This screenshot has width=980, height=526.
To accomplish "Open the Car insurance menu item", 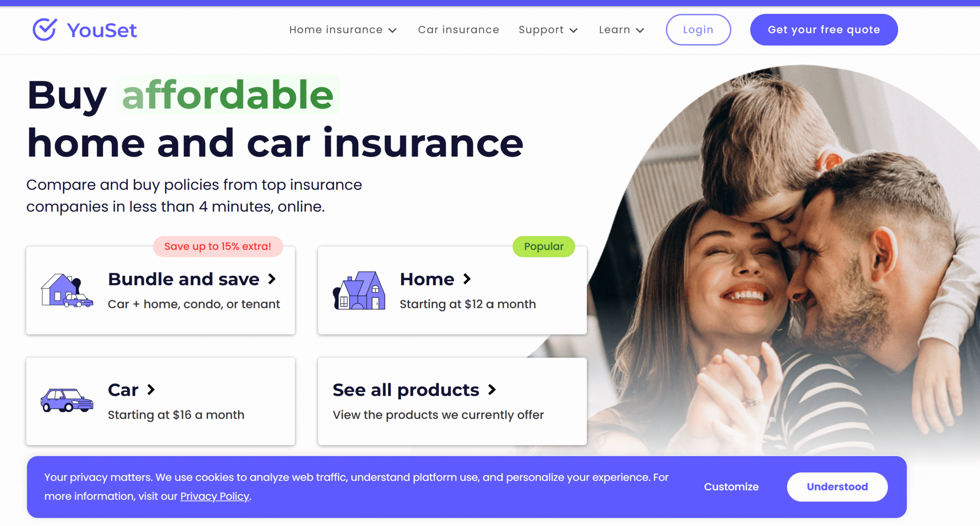I will 459,29.
